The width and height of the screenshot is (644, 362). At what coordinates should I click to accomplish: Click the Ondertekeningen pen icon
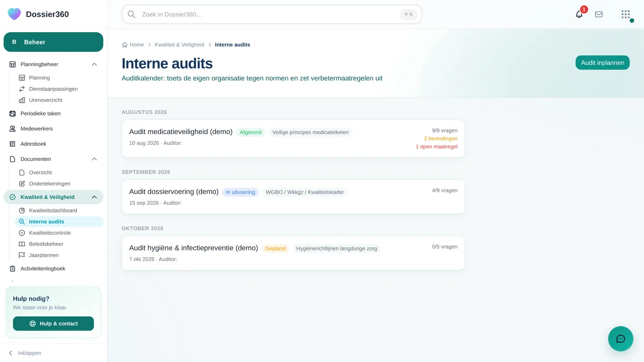click(22, 184)
